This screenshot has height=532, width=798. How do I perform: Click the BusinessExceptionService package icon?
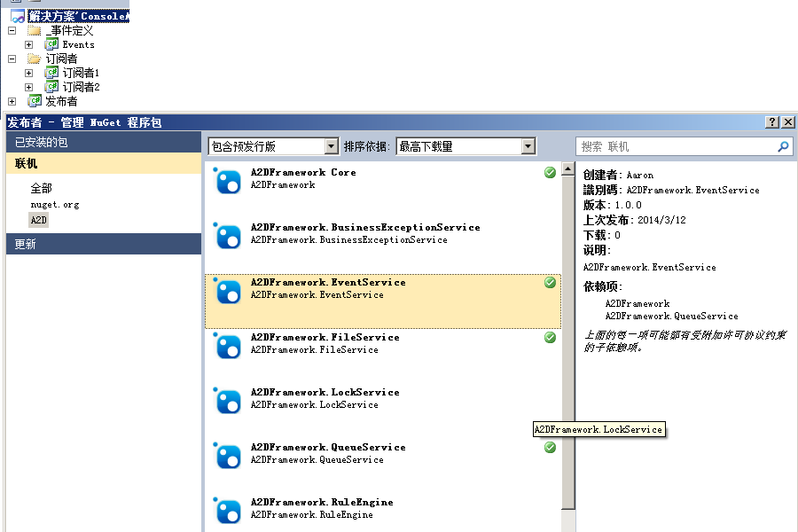227,236
